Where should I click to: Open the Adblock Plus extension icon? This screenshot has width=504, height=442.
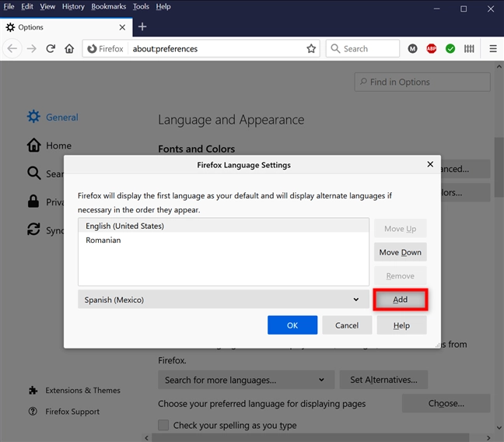(x=432, y=48)
